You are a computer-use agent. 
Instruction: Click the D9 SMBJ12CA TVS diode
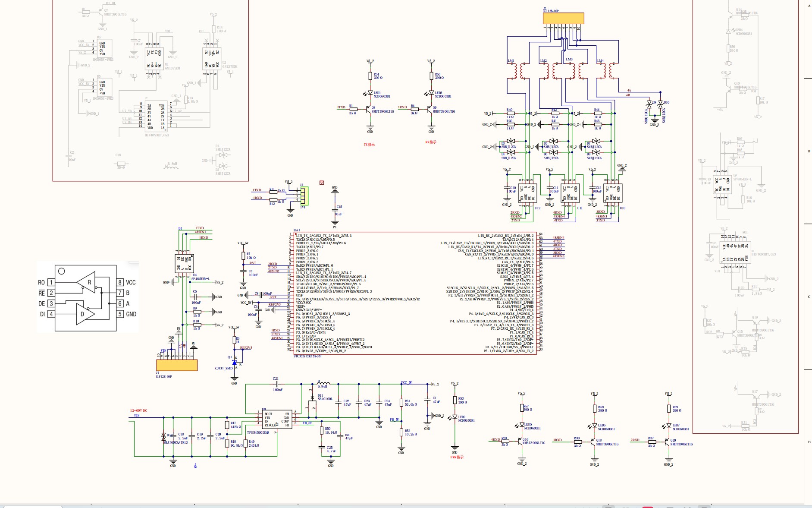pyautogui.click(x=649, y=105)
